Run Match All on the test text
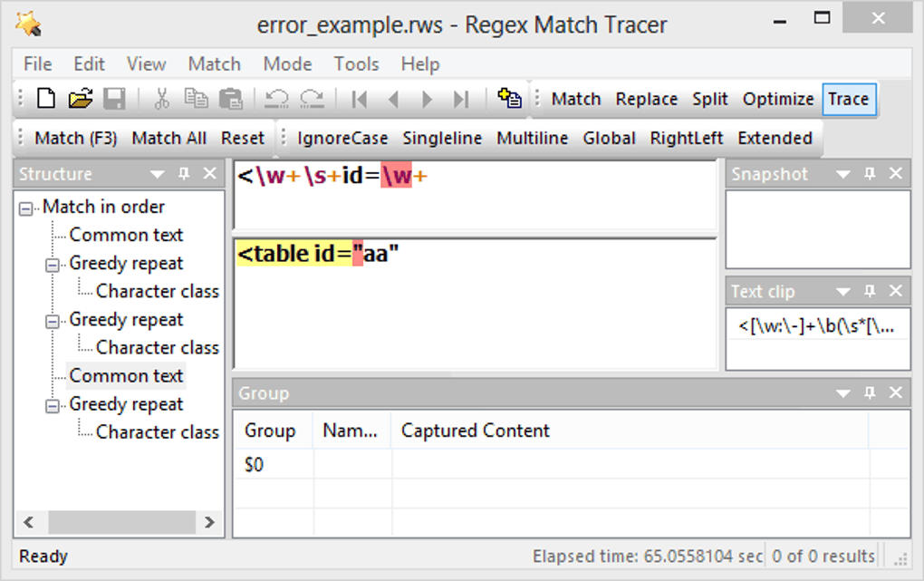This screenshot has width=924, height=581. (x=168, y=138)
